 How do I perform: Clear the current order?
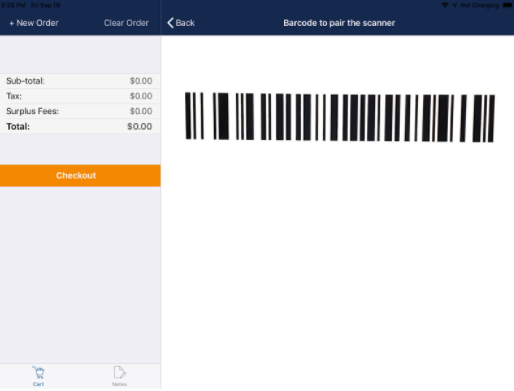point(126,23)
